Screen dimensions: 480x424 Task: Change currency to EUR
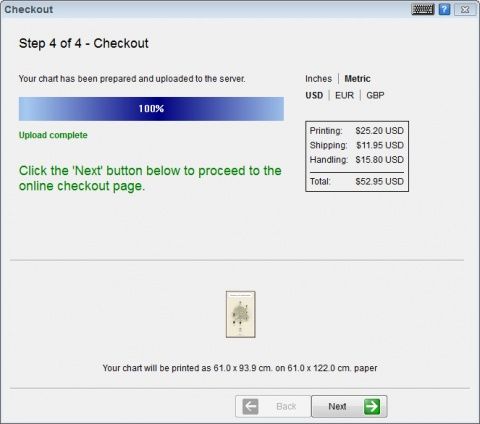click(x=344, y=95)
